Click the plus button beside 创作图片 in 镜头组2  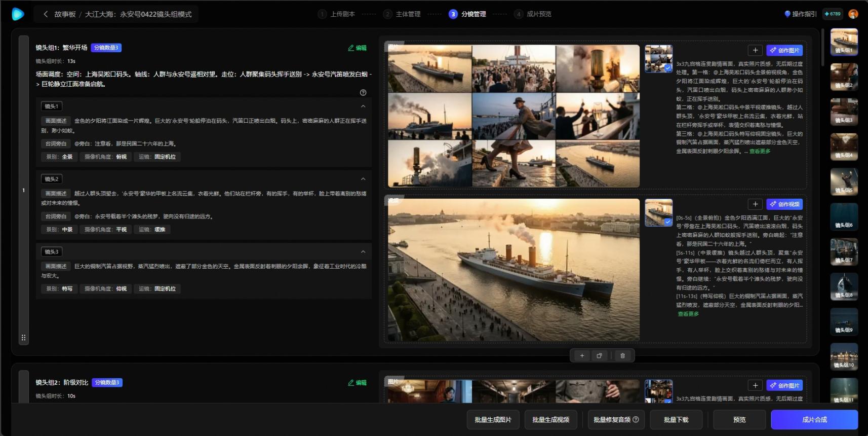tap(755, 385)
